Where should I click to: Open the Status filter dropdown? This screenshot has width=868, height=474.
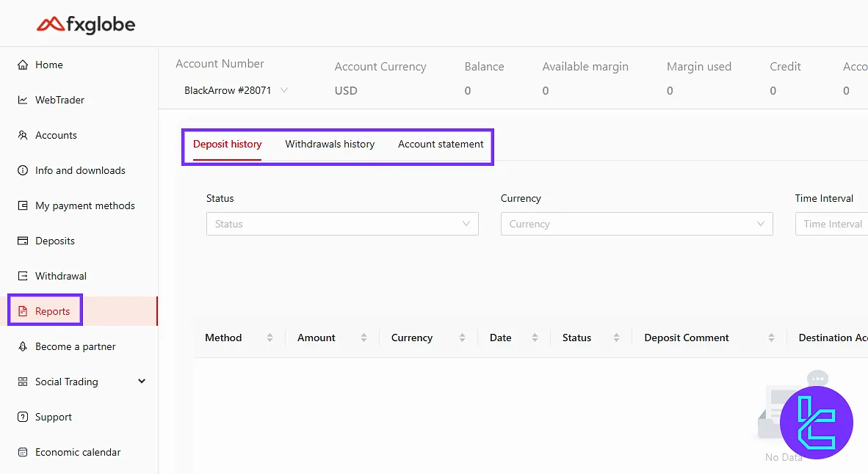[x=341, y=224]
